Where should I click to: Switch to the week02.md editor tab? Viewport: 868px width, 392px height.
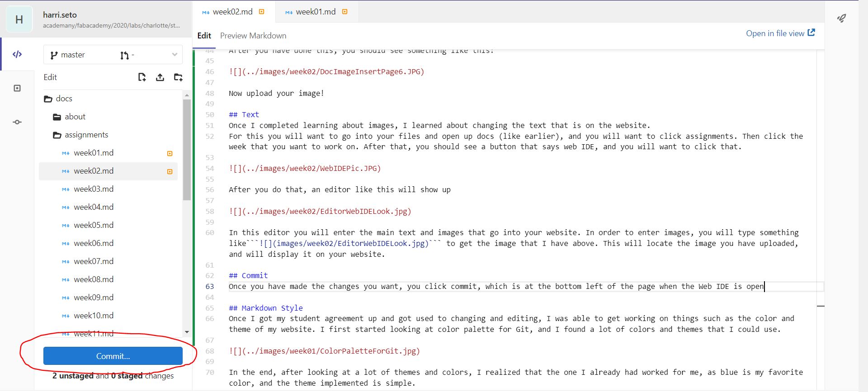pos(233,12)
